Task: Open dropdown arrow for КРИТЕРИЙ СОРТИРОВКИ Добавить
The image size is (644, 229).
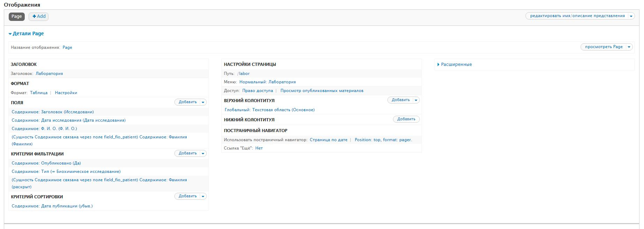Action: 203,197
